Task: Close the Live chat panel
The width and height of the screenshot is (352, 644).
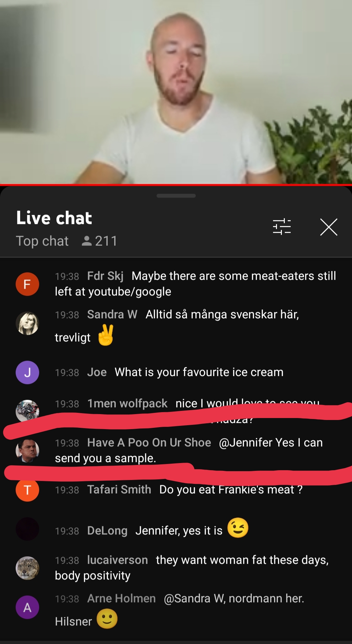Action: click(x=329, y=227)
